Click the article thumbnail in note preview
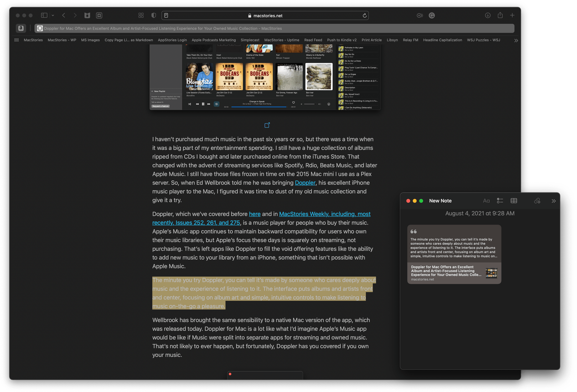This screenshot has height=392, width=577. (492, 273)
